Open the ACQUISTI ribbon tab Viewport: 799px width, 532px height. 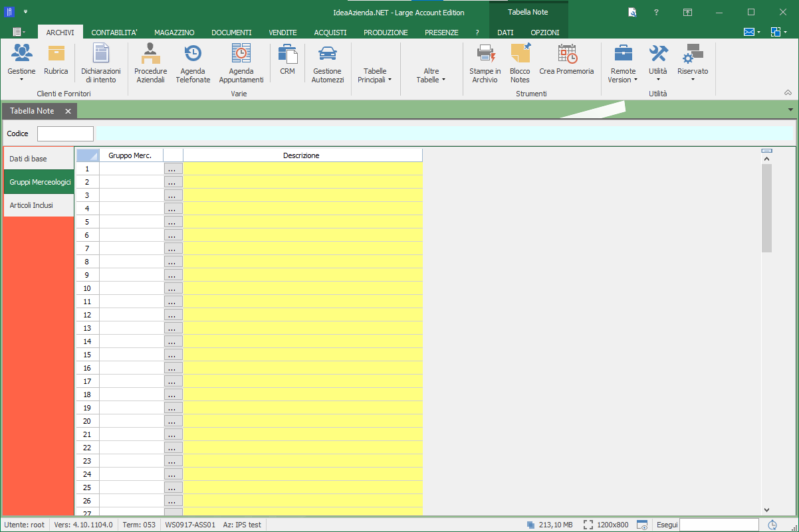coord(330,32)
